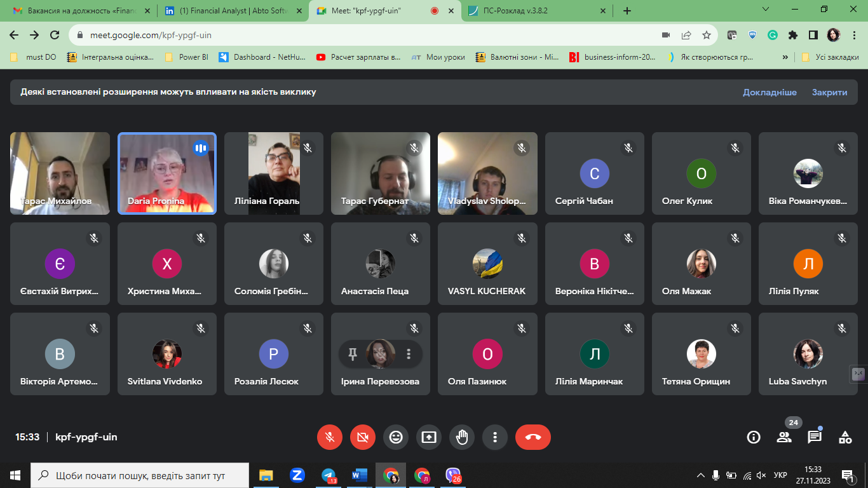Image resolution: width=868 pixels, height=488 pixels.
Task: Unmute the microphone
Action: pyautogui.click(x=330, y=437)
